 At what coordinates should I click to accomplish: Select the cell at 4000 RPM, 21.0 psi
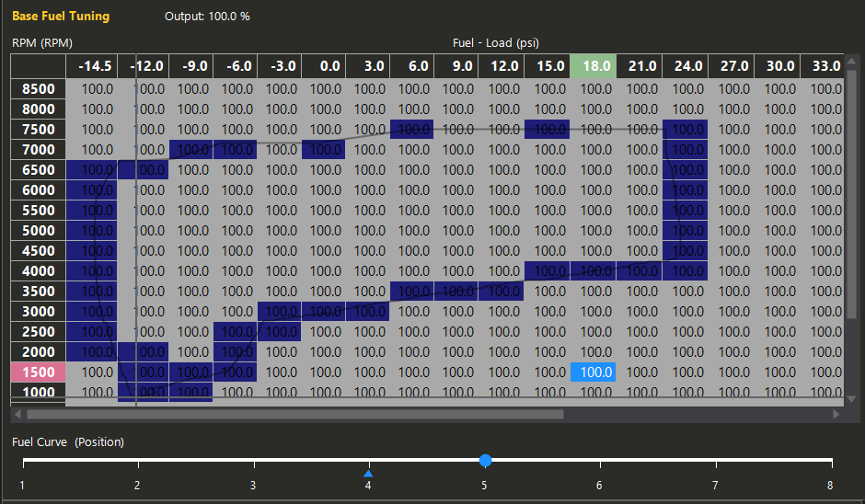(x=640, y=270)
